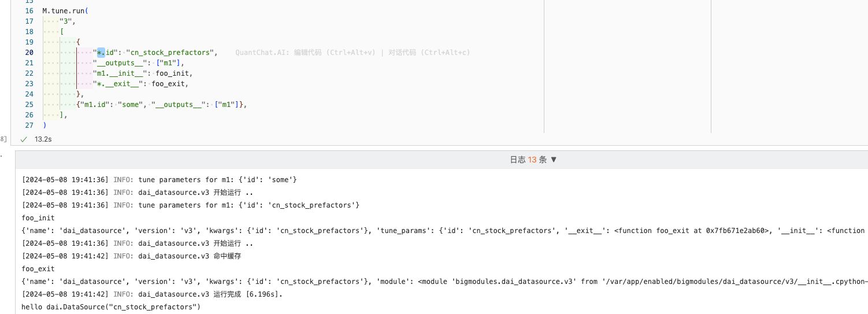Collapse the 日志 13 条 log dropdown arrow
The width and height of the screenshot is (868, 314).
(554, 160)
